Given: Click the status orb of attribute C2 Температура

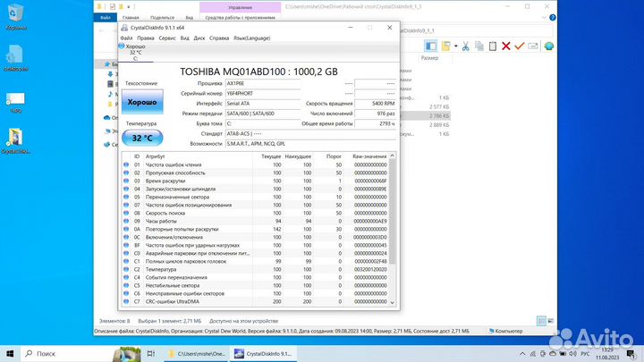Looking at the screenshot, I should pyautogui.click(x=126, y=269).
